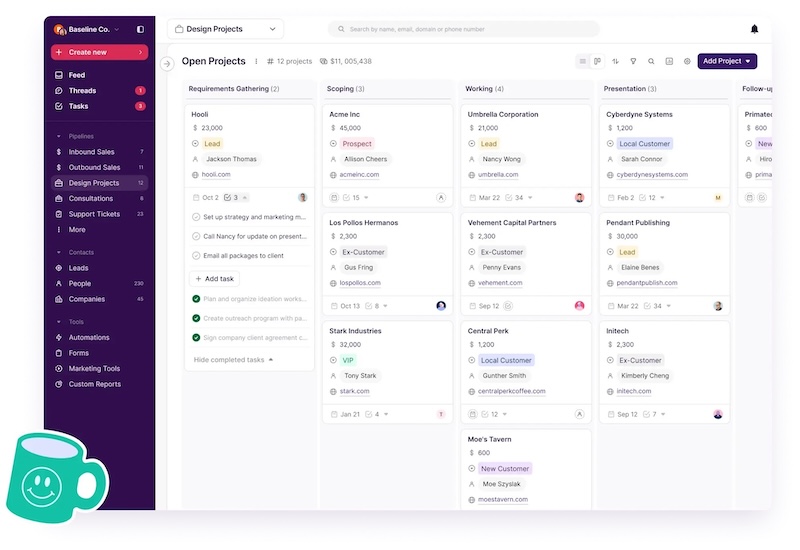Click the search input field at top
This screenshot has height=550, width=800.
point(465,30)
